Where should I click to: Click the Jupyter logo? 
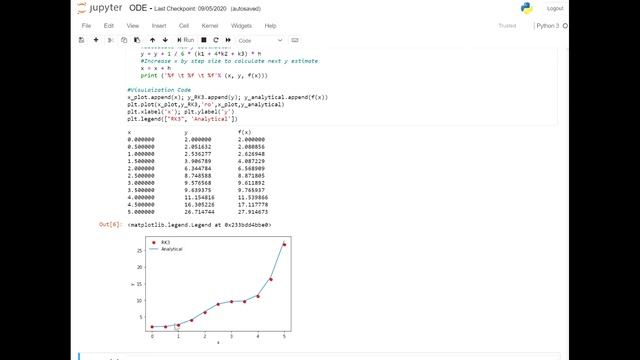[100, 8]
